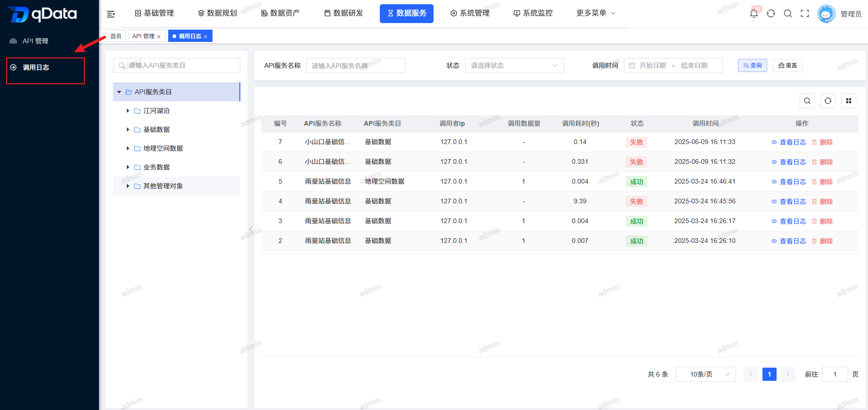Click the previous page arrow
868x410 pixels.
[751, 374]
